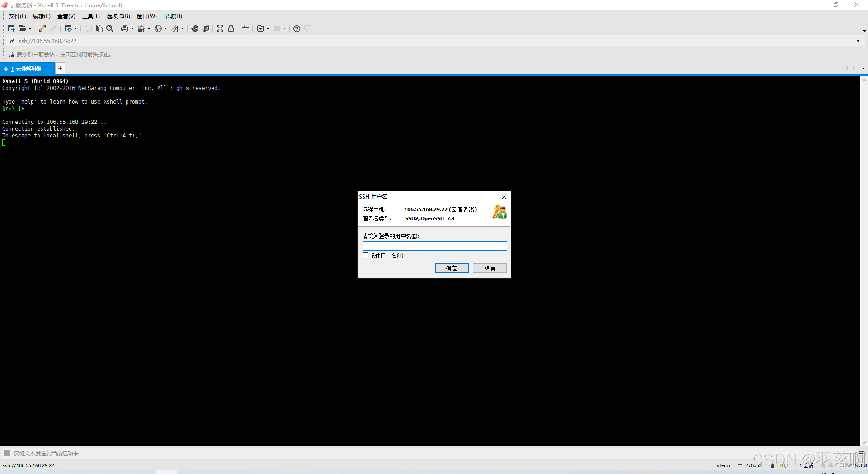The height and width of the screenshot is (474, 868).
Task: Enable the 记住用户名 checkbox
Action: 366,256
